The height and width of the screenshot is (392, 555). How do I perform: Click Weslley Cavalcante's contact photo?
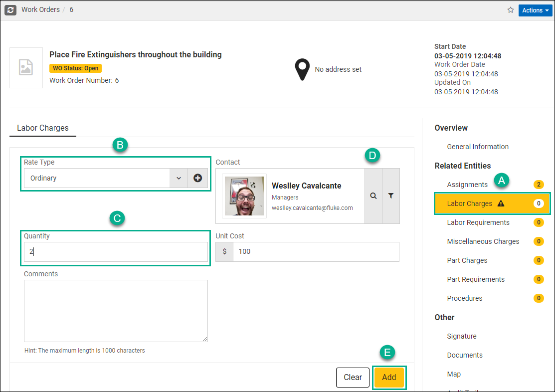244,196
